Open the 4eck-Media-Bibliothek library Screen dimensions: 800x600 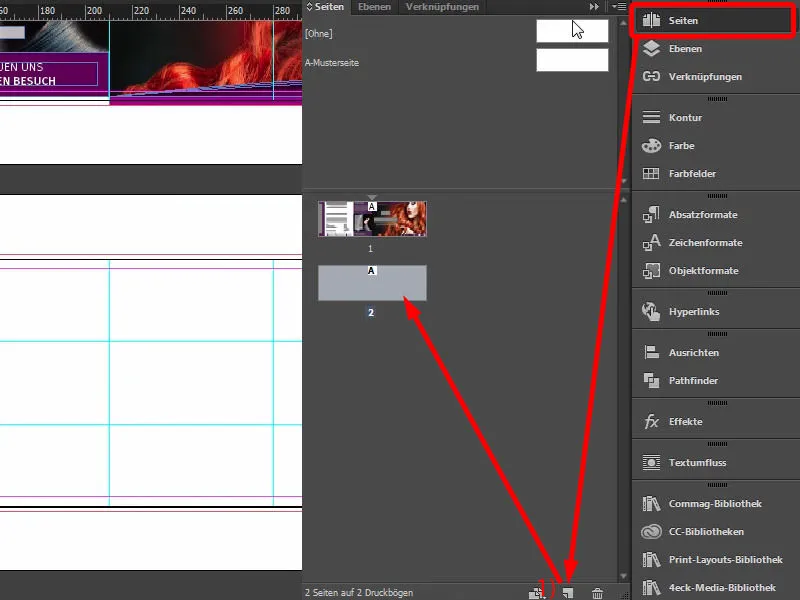click(x=715, y=588)
